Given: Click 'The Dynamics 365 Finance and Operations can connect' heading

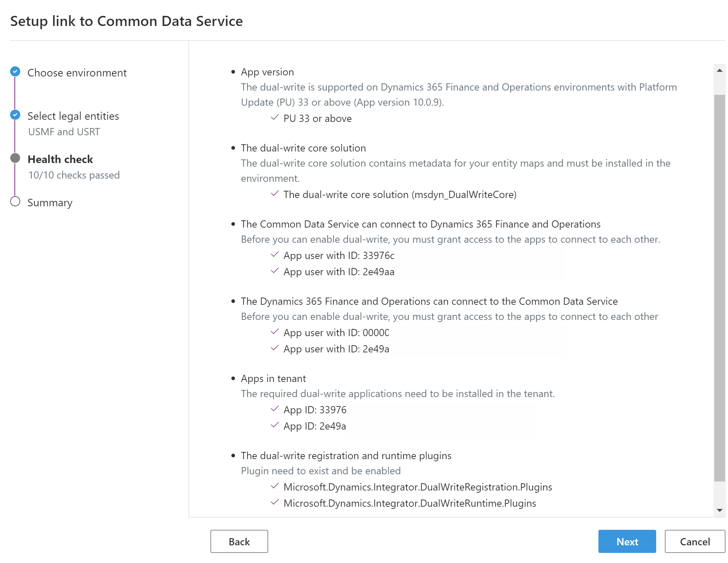Looking at the screenshot, I should tap(429, 302).
